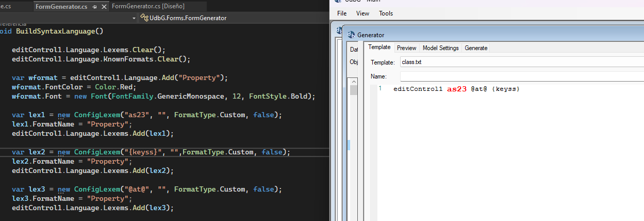Switch to the Generate tab
Image resolution: width=644 pixels, height=221 pixels.
point(475,48)
